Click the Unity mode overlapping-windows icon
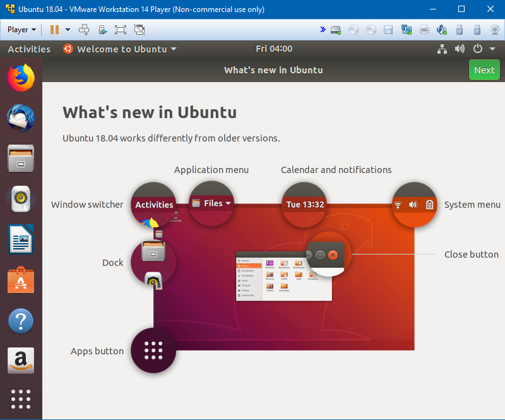Image resolution: width=505 pixels, height=420 pixels. click(x=140, y=30)
